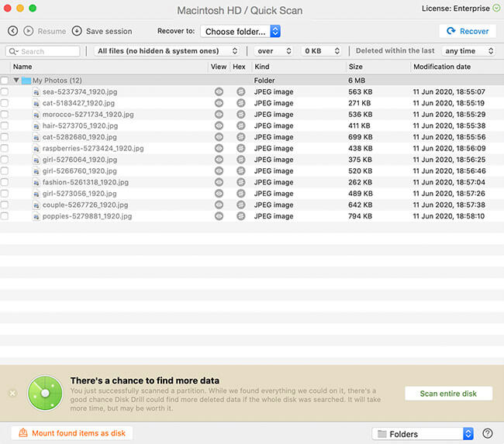Check the poppies-5279881_1920.jpg checkbox
The width and height of the screenshot is (504, 444).
pos(4,216)
